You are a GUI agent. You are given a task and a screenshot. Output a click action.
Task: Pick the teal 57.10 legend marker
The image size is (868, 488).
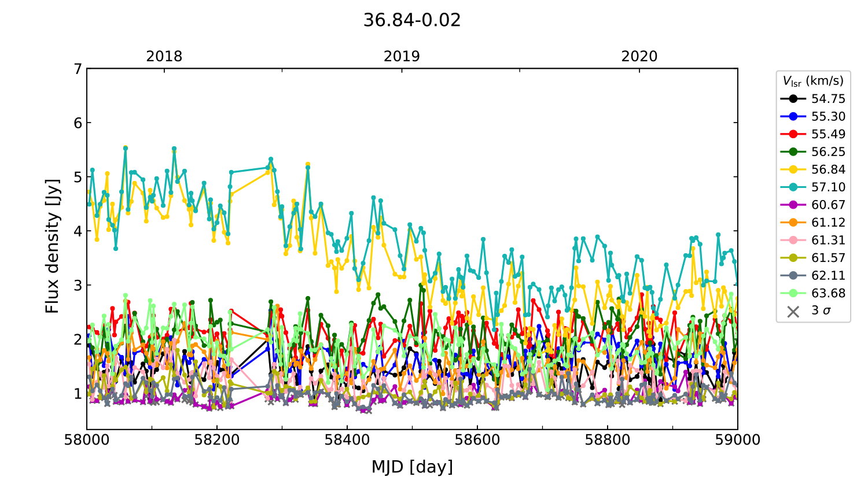[793, 187]
